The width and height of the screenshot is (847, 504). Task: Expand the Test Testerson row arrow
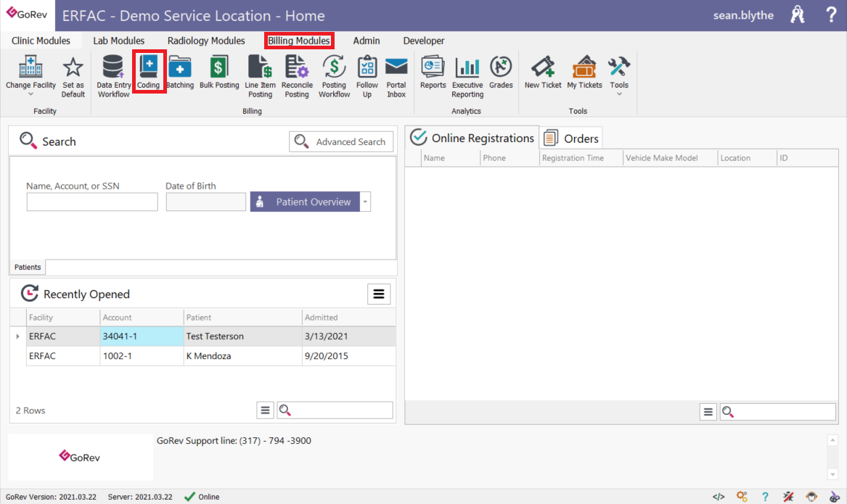click(17, 336)
